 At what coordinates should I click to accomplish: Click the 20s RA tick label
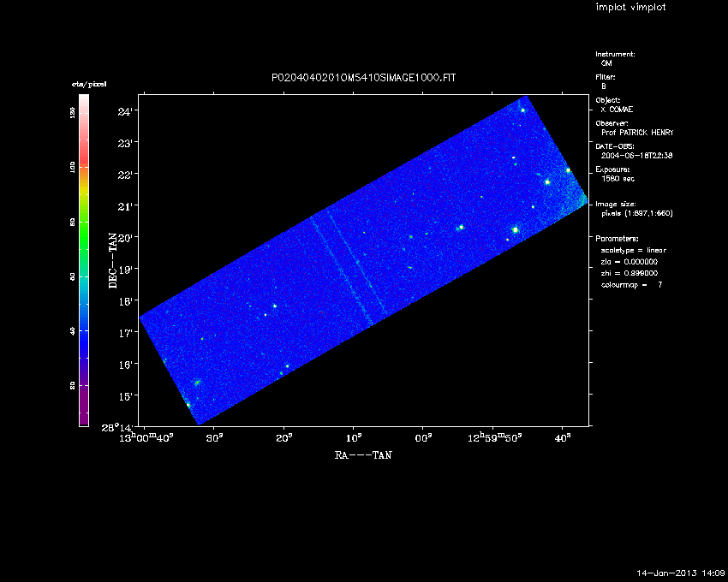[284, 437]
